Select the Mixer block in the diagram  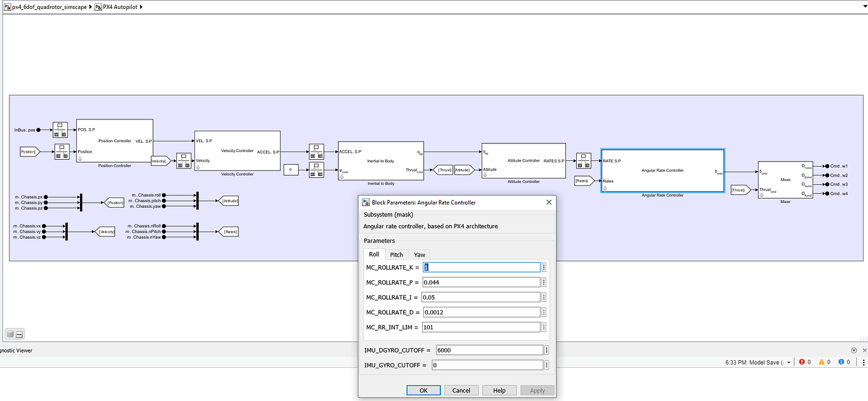point(784,180)
